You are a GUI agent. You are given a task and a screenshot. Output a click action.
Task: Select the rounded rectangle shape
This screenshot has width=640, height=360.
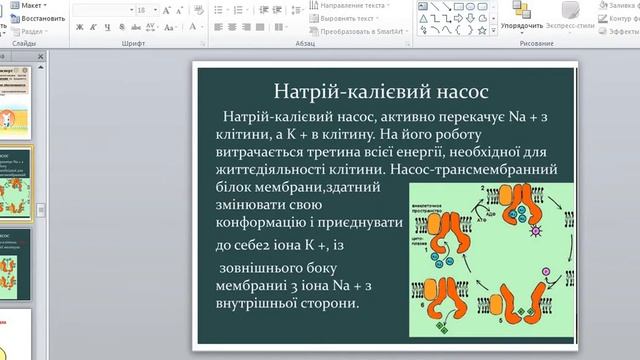pos(482,6)
